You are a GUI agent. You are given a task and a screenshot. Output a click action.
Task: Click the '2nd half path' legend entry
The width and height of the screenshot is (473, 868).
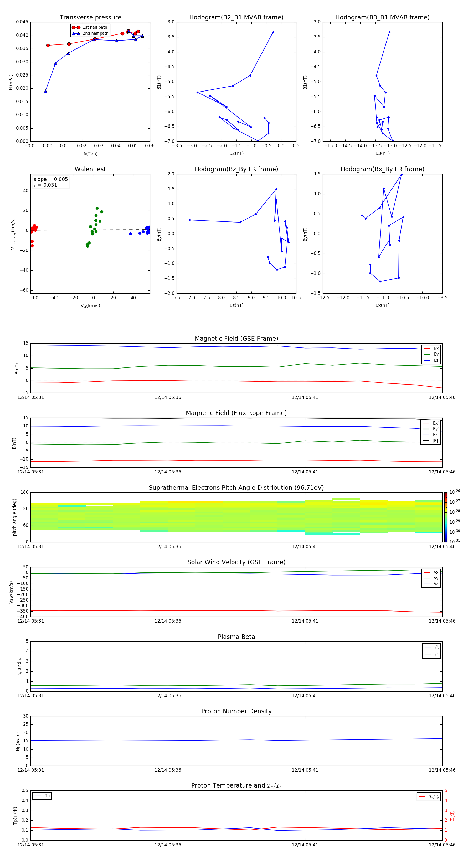tap(90, 33)
